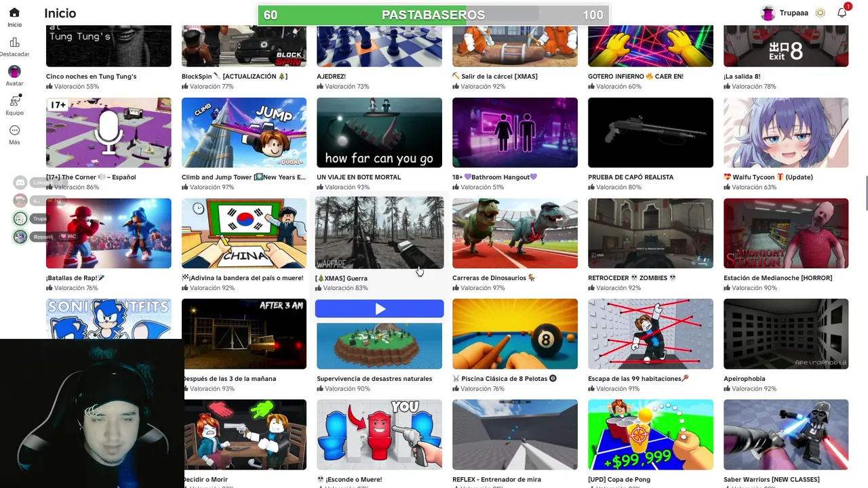Click the Robux coin icon
Image resolution: width=868 pixels, height=488 pixels.
click(820, 13)
